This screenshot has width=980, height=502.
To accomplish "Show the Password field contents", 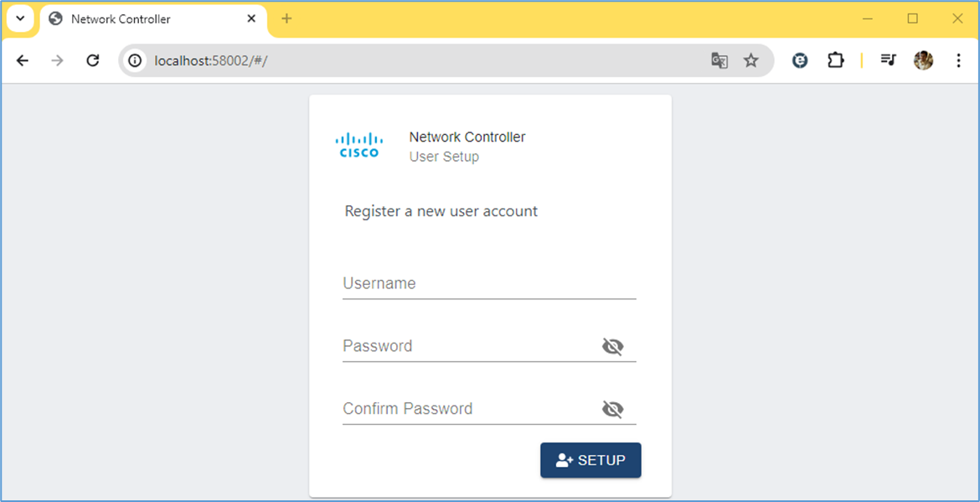I will (612, 345).
